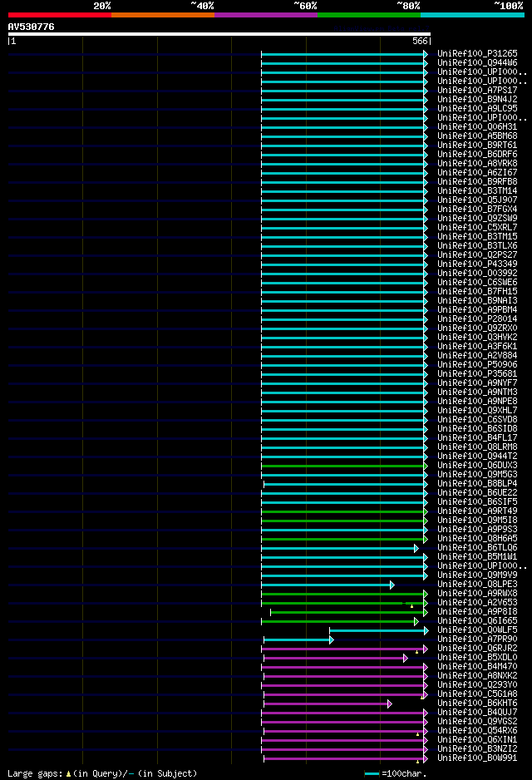Viewport: 532px width, 780px height.
Task: Select the UniRef100_B9NAI3 label
Action: (477, 300)
